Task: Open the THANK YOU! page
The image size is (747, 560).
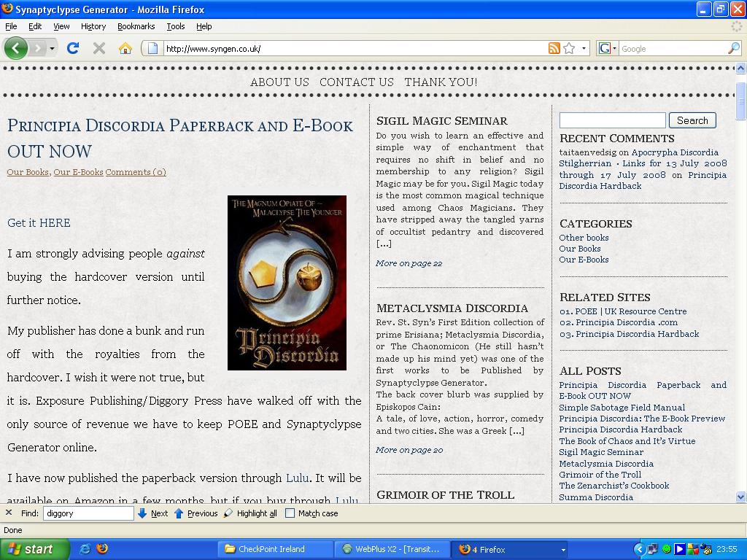Action: pos(441,82)
